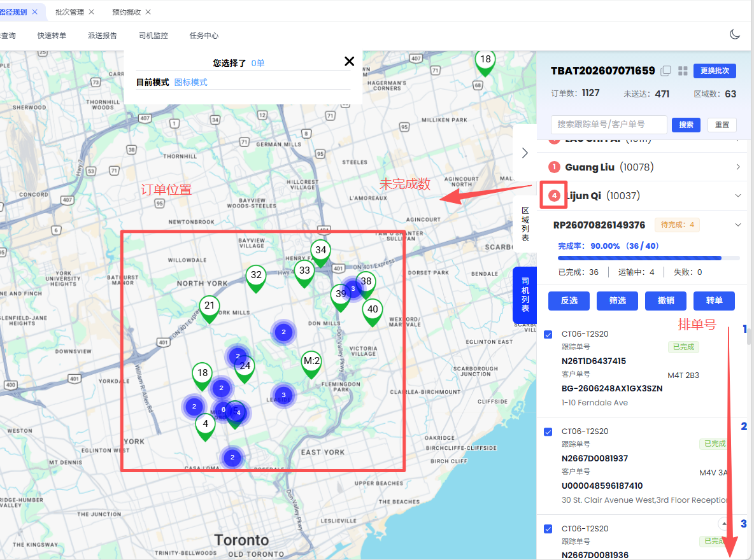
Task: Open cluster 2 near Casa Loma
Action: (x=232, y=458)
